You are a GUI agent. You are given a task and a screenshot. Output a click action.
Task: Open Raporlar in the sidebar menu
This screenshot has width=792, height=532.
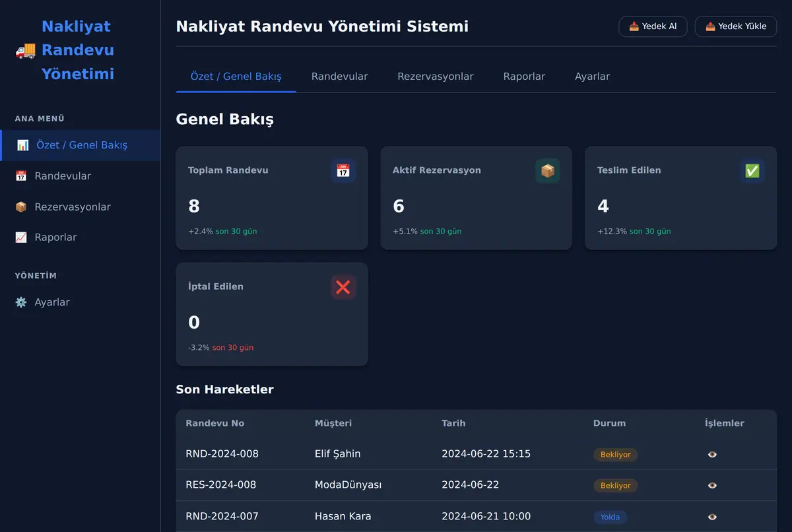(80, 238)
